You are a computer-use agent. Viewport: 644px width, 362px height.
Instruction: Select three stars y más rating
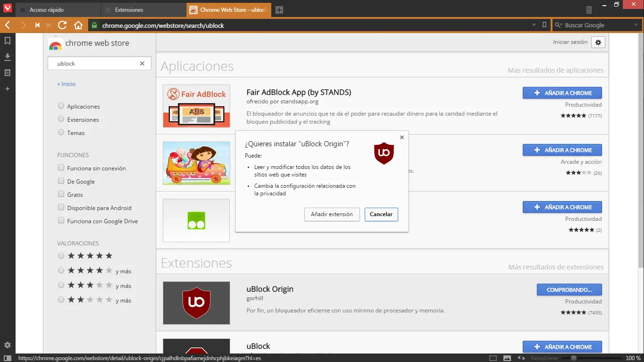pyautogui.click(x=61, y=285)
